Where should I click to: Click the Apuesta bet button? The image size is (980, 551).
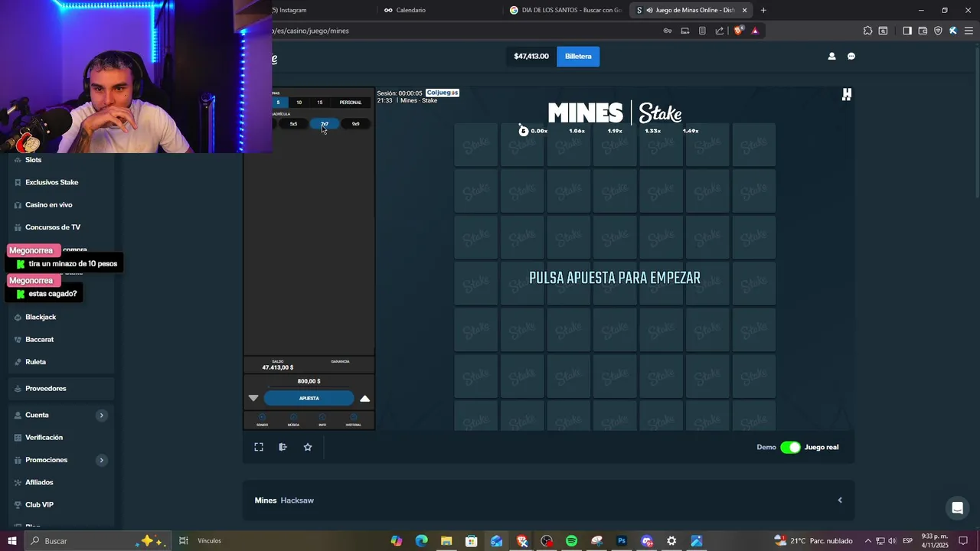coord(309,398)
